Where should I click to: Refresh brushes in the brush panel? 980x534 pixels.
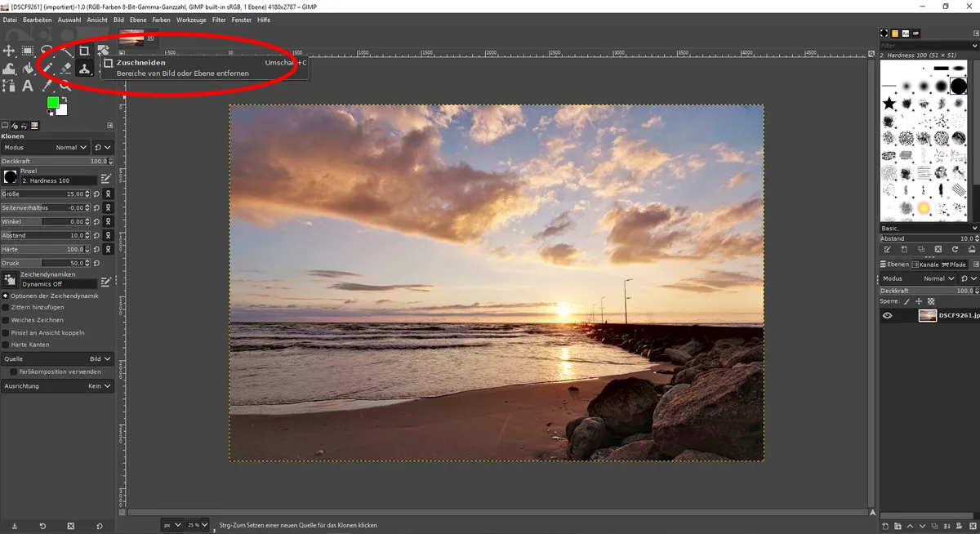click(x=955, y=249)
